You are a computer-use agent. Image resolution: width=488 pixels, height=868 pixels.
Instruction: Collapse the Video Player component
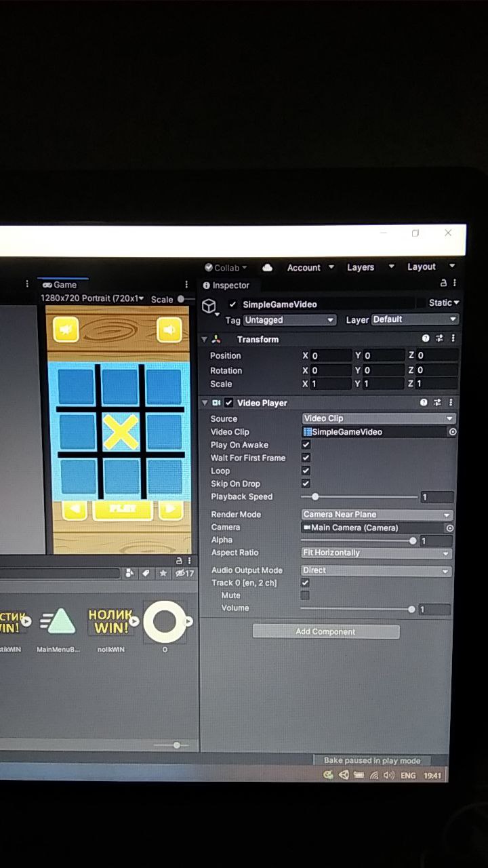tap(205, 403)
